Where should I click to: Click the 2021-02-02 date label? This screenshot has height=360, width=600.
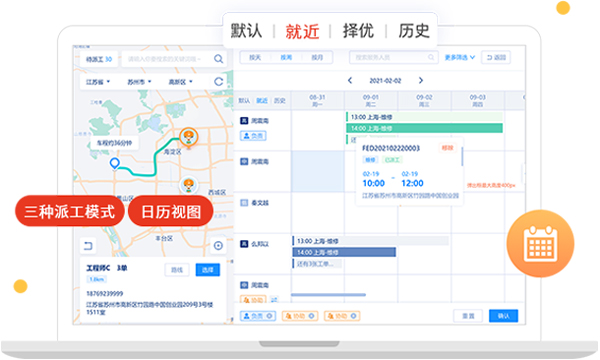[385, 81]
